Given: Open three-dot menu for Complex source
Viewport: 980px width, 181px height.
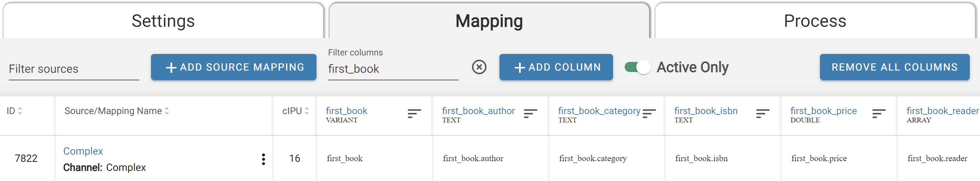Looking at the screenshot, I should [263, 159].
